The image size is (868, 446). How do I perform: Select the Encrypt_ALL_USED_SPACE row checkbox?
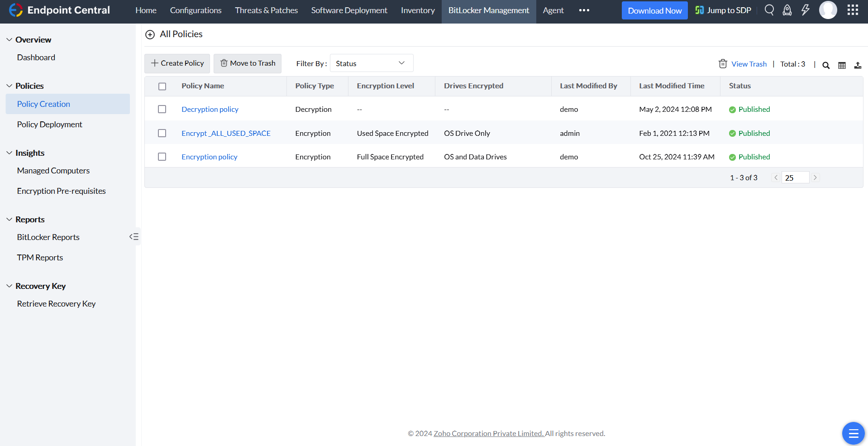coord(162,133)
